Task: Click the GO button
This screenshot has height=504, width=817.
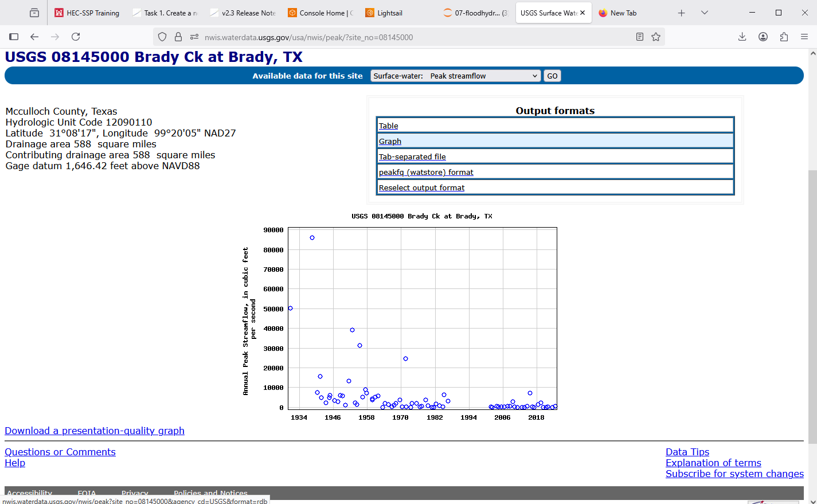Action: [x=552, y=76]
